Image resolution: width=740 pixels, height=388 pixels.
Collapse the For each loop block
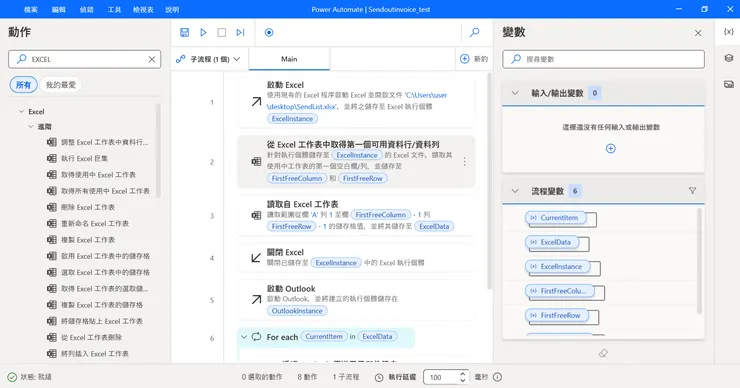point(244,337)
